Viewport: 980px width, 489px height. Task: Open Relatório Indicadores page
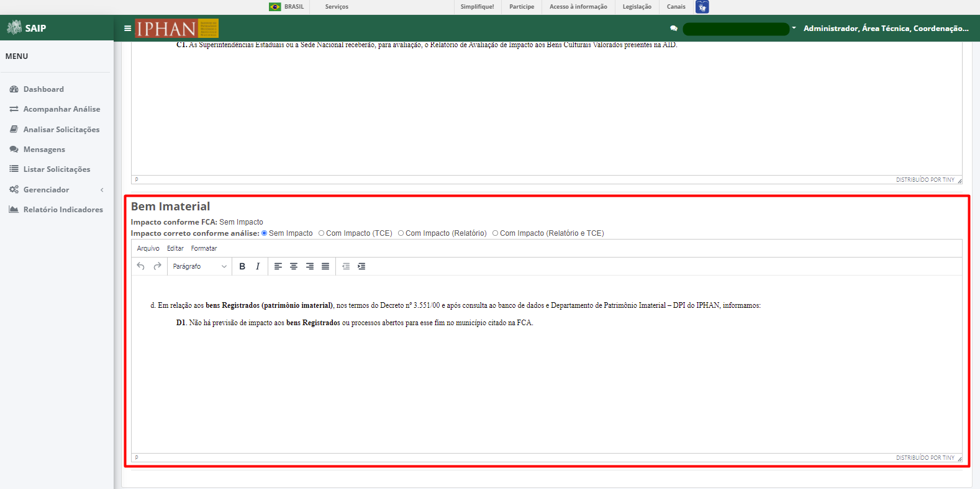[x=63, y=210]
